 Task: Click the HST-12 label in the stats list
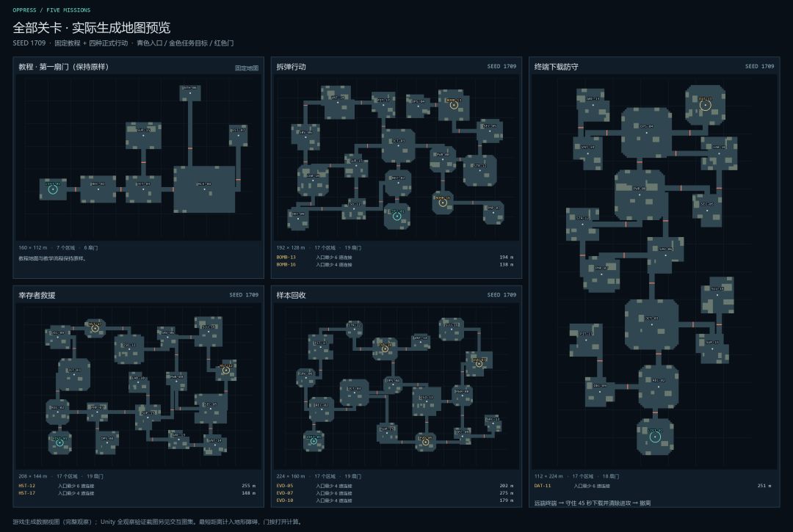coord(27,486)
